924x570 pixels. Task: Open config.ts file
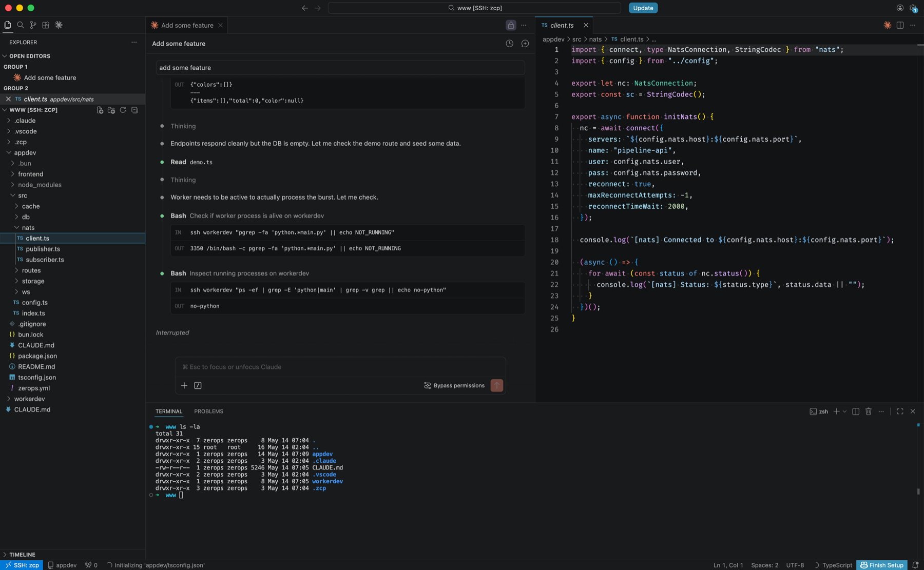pyautogui.click(x=34, y=302)
